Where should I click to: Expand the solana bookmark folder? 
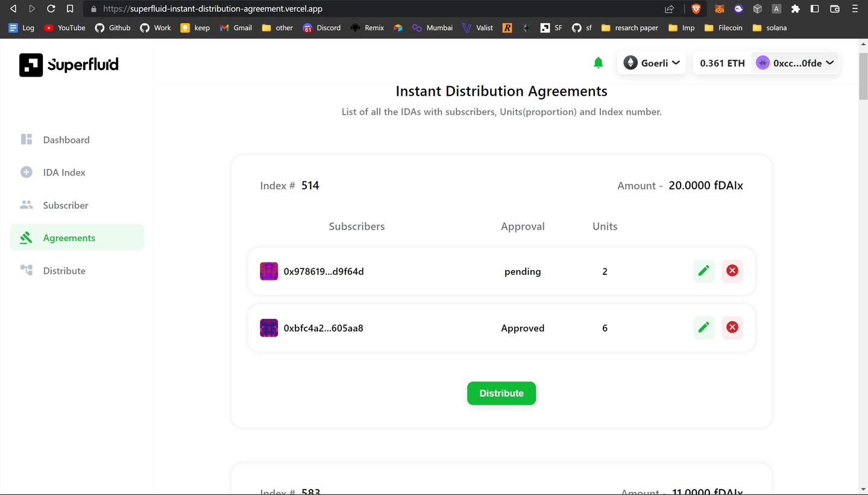point(770,28)
